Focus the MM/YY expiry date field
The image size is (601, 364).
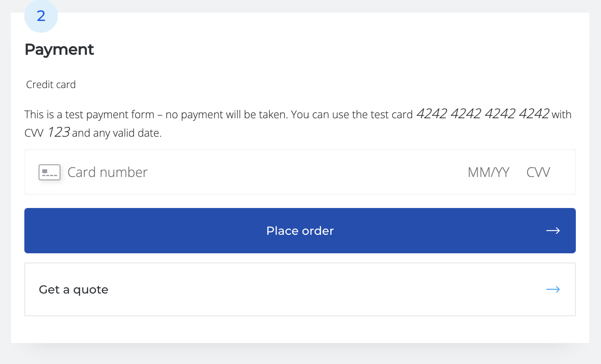pyautogui.click(x=489, y=172)
